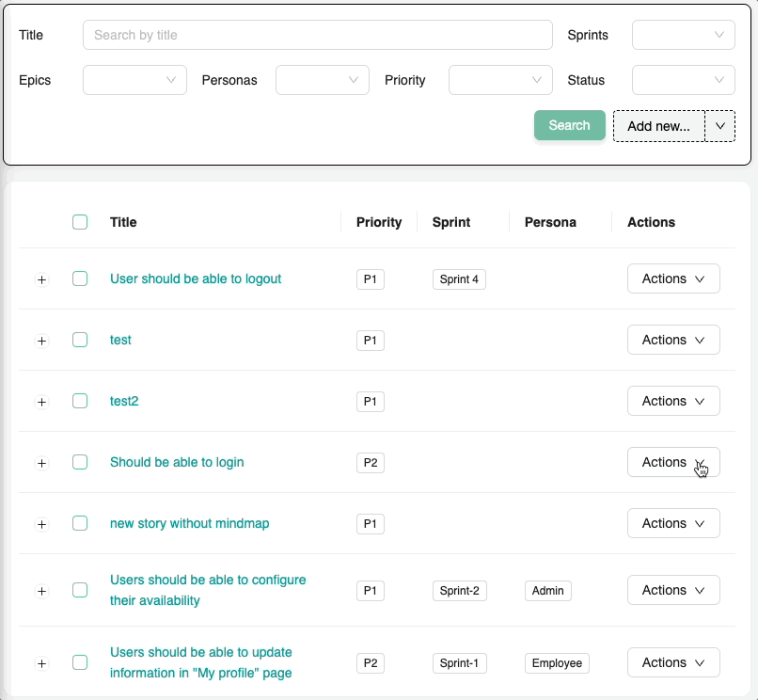Check the box for 'test2' story
This screenshot has width=758, height=700.
click(x=80, y=401)
